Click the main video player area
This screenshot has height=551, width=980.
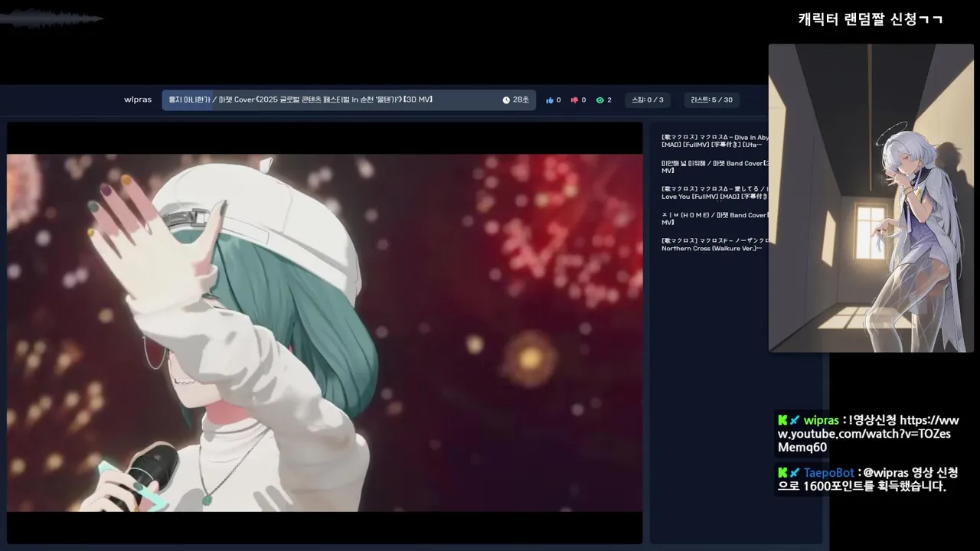(325, 333)
